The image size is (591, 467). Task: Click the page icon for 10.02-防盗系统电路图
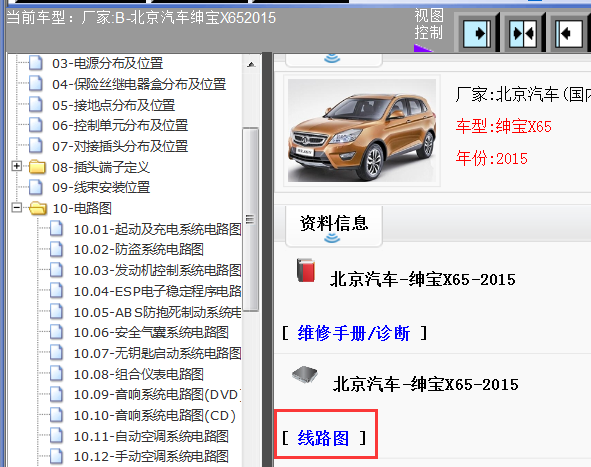point(57,249)
